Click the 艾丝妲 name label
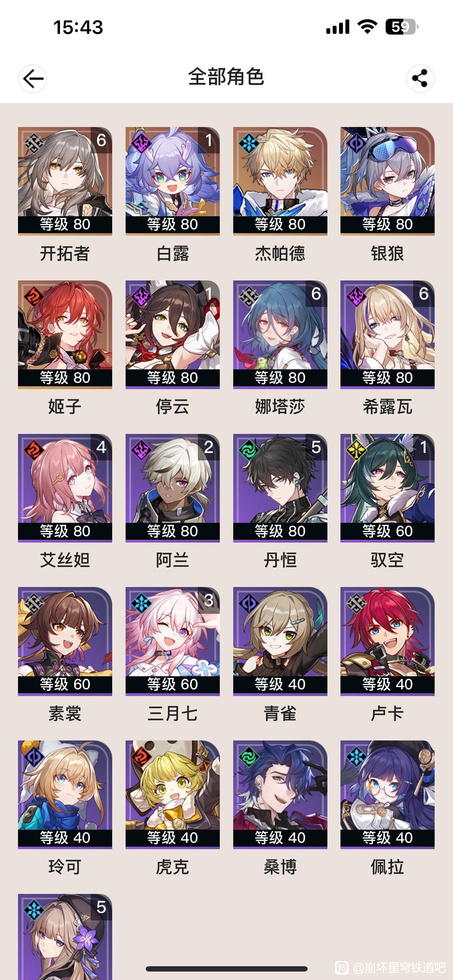This screenshot has height=980, width=453. (x=65, y=561)
